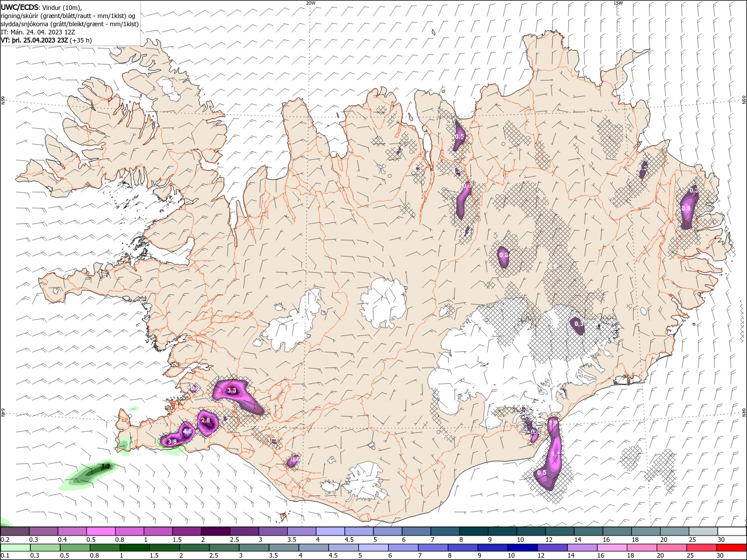The height and width of the screenshot is (560, 747).
Task: Click the 3.8 precipitation value on the map
Action: (172, 442)
